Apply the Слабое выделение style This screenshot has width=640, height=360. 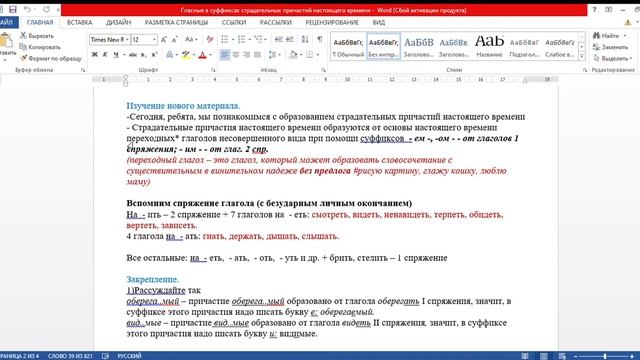(560, 47)
